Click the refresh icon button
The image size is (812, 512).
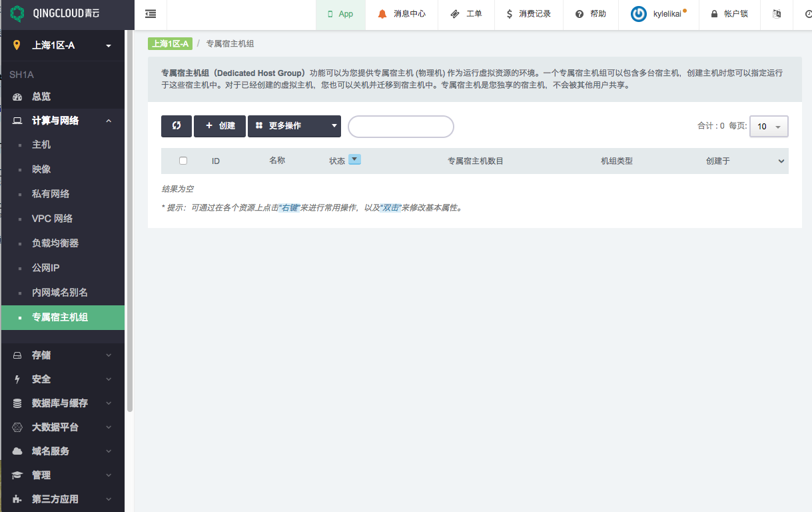click(x=177, y=126)
